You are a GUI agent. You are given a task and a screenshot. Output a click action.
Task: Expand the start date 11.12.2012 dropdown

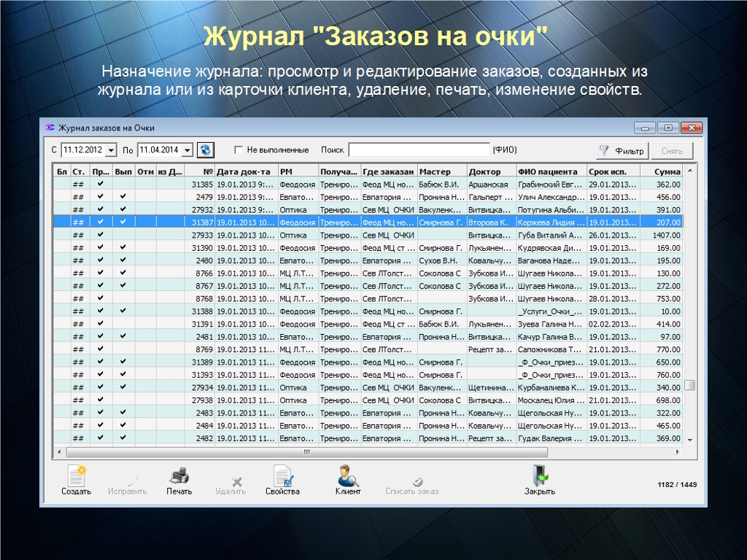coord(111,150)
